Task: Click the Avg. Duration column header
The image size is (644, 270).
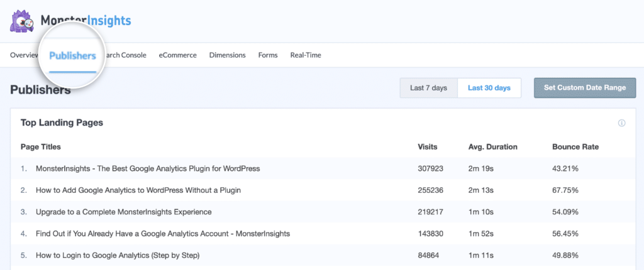Action: 493,146
